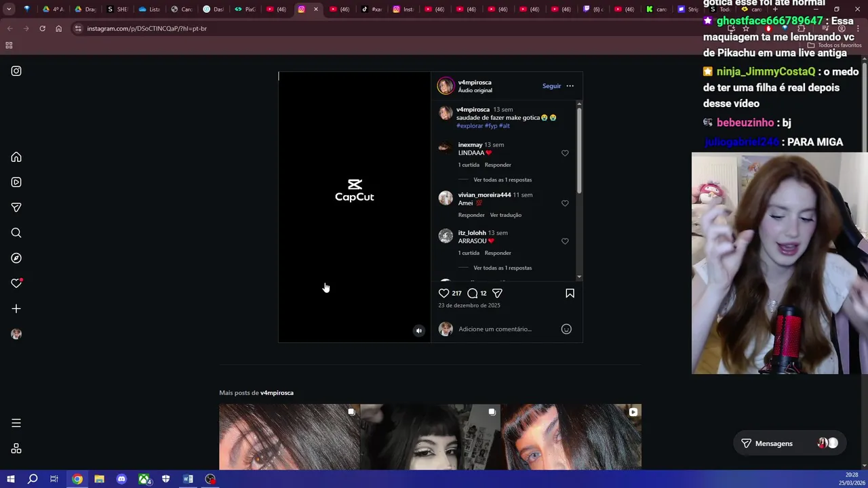Open emoji picker in comment box
Screen dimensions: 868x488
click(x=566, y=329)
